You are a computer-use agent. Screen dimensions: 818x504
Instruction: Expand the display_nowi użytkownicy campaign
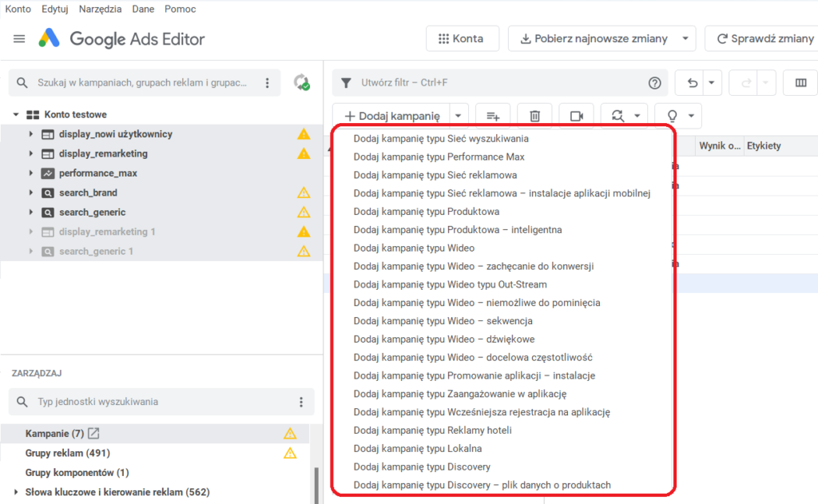click(x=31, y=134)
